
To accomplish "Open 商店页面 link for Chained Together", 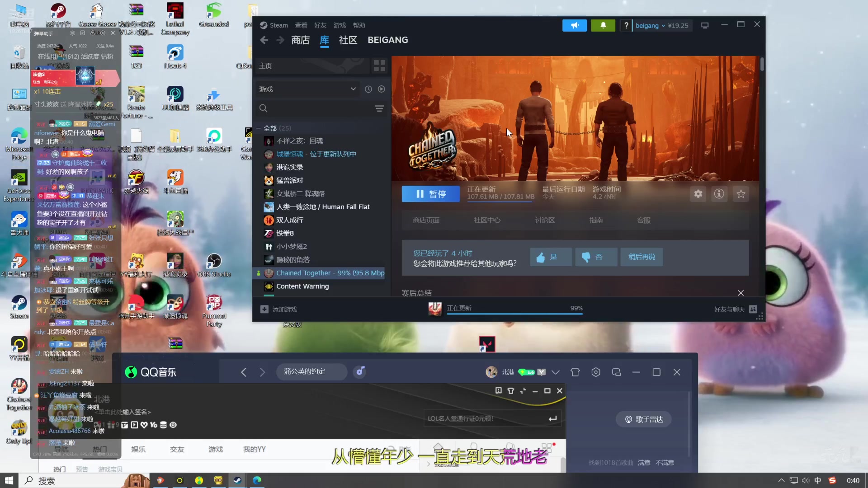I will point(426,220).
